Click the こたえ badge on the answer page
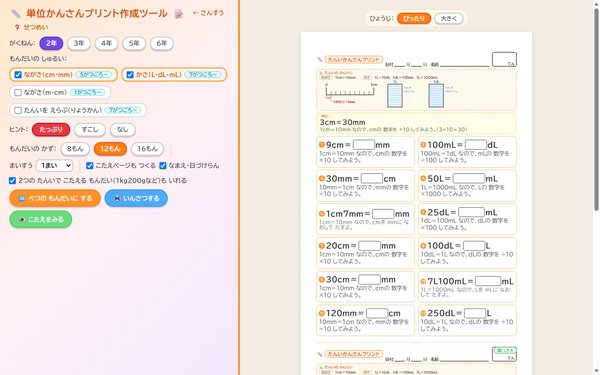Screen dimensions: 600x375 coord(504,351)
